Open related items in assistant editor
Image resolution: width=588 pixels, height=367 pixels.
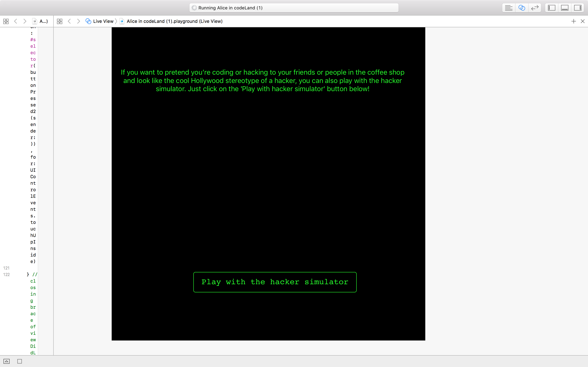[x=60, y=21]
